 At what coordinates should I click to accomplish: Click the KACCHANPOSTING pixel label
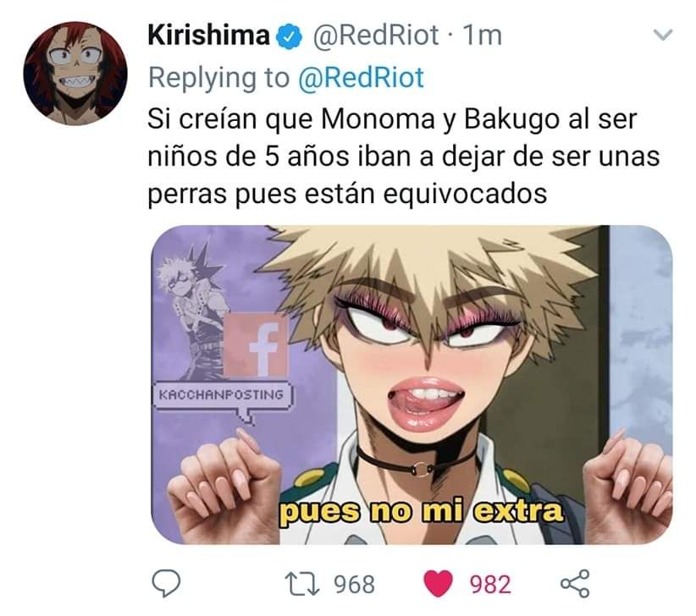point(221,394)
